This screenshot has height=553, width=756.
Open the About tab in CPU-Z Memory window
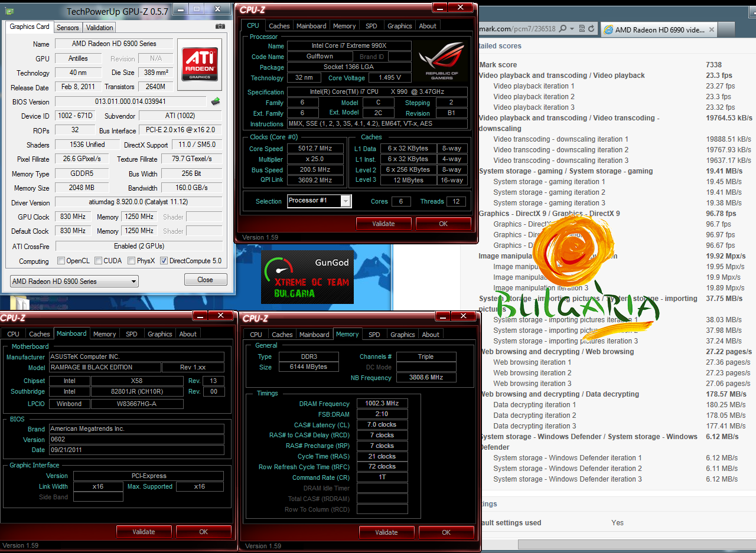[x=431, y=335]
